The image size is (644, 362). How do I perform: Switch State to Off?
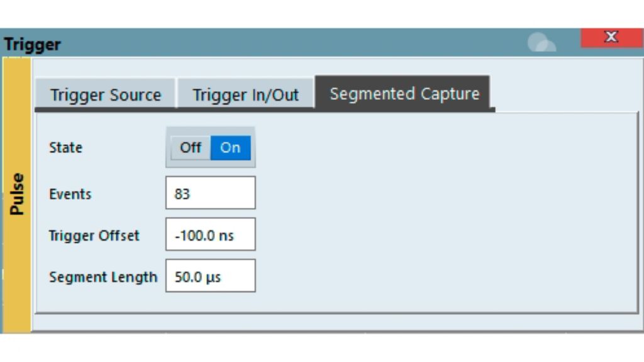(x=190, y=148)
